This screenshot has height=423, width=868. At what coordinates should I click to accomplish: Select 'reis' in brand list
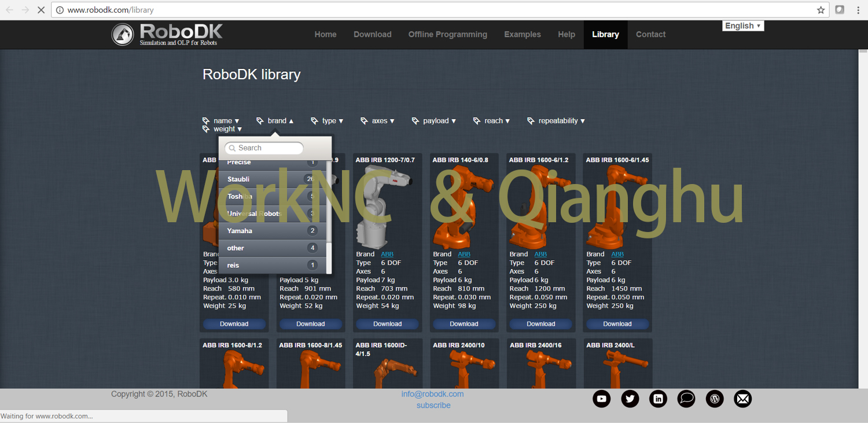pos(272,265)
